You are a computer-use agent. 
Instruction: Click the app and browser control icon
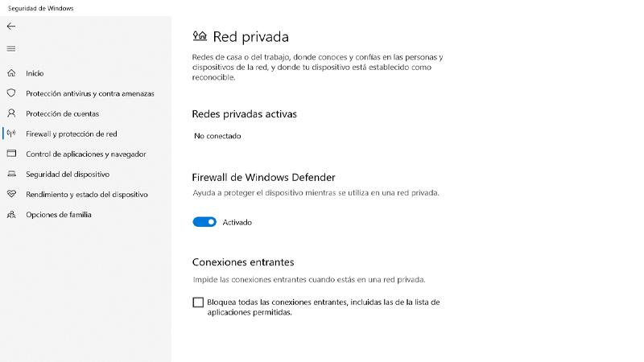tap(11, 154)
